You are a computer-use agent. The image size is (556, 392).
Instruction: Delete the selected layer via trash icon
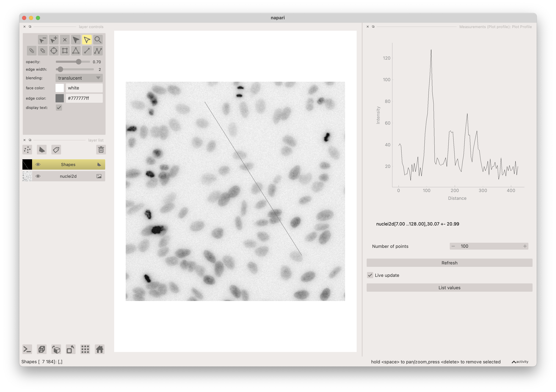point(101,150)
